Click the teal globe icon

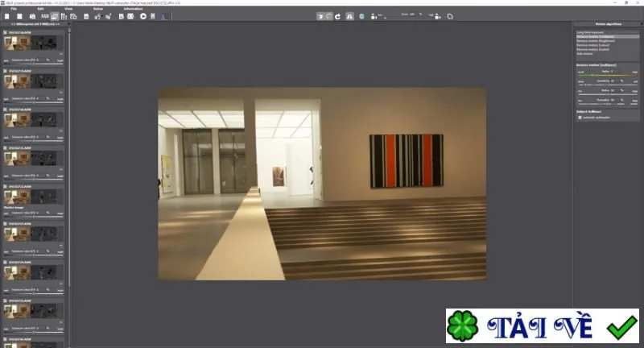click(x=361, y=16)
